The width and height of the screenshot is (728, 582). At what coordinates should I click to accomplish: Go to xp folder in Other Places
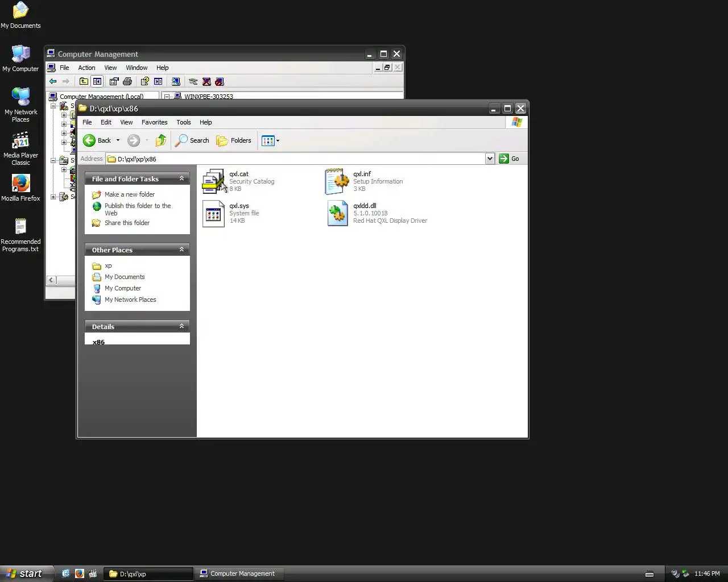point(108,265)
